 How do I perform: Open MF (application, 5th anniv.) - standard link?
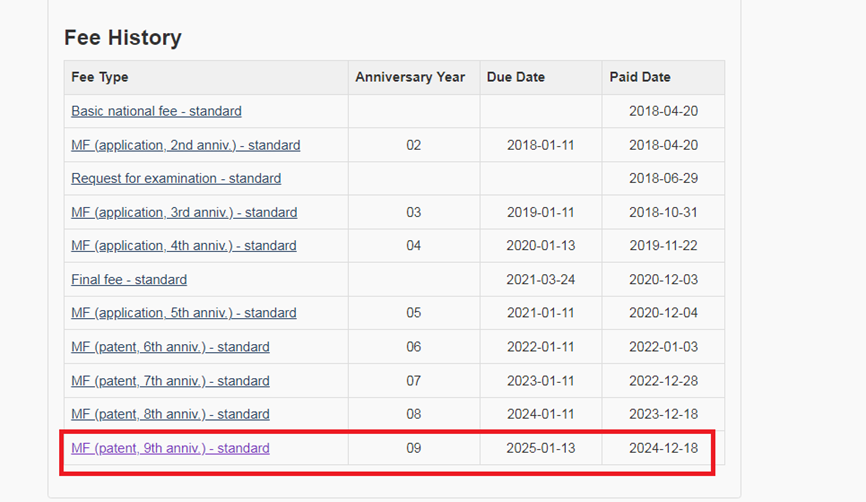point(184,313)
